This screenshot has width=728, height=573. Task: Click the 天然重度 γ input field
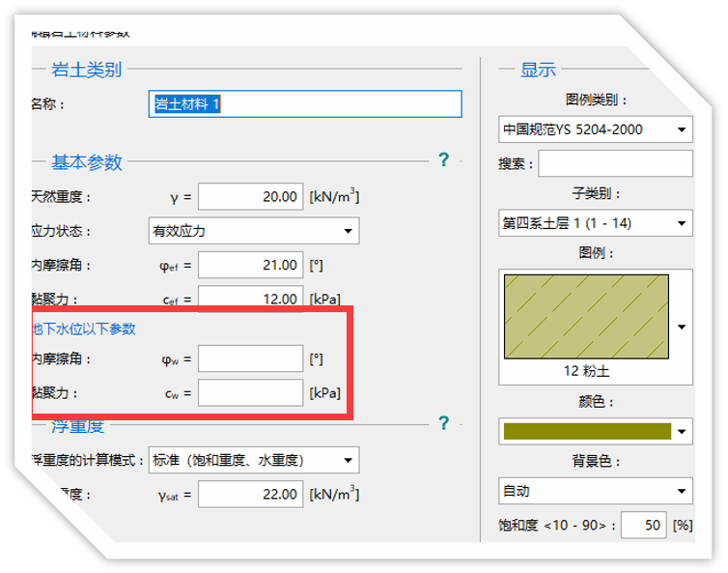tap(250, 197)
